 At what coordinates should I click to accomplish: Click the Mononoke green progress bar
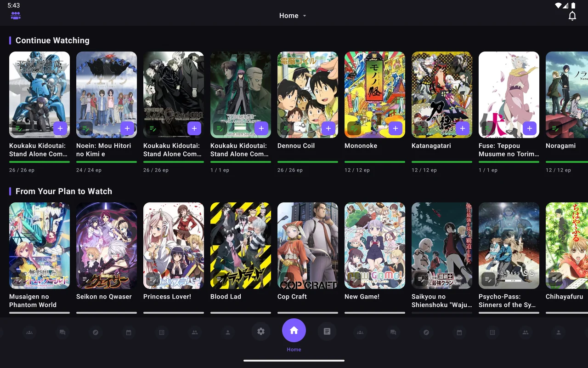375,162
